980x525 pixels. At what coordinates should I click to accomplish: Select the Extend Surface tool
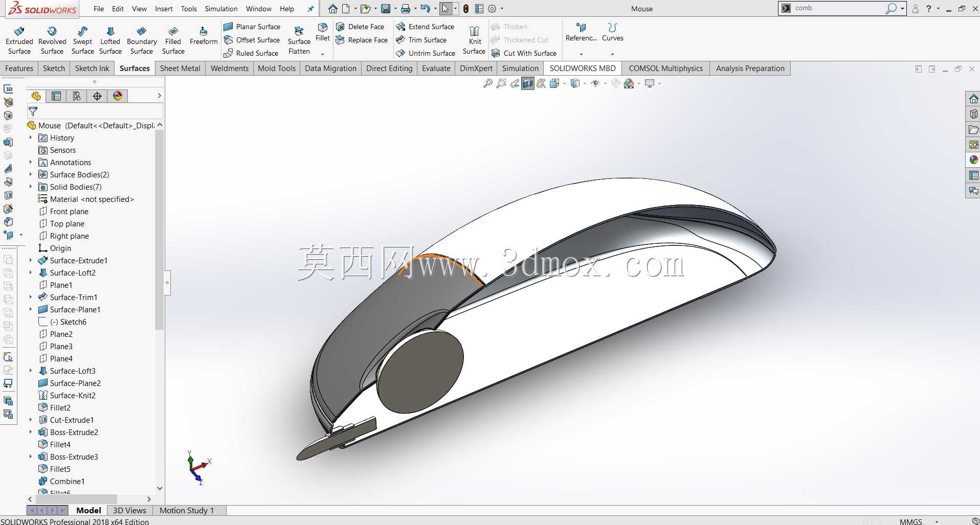pyautogui.click(x=425, y=27)
